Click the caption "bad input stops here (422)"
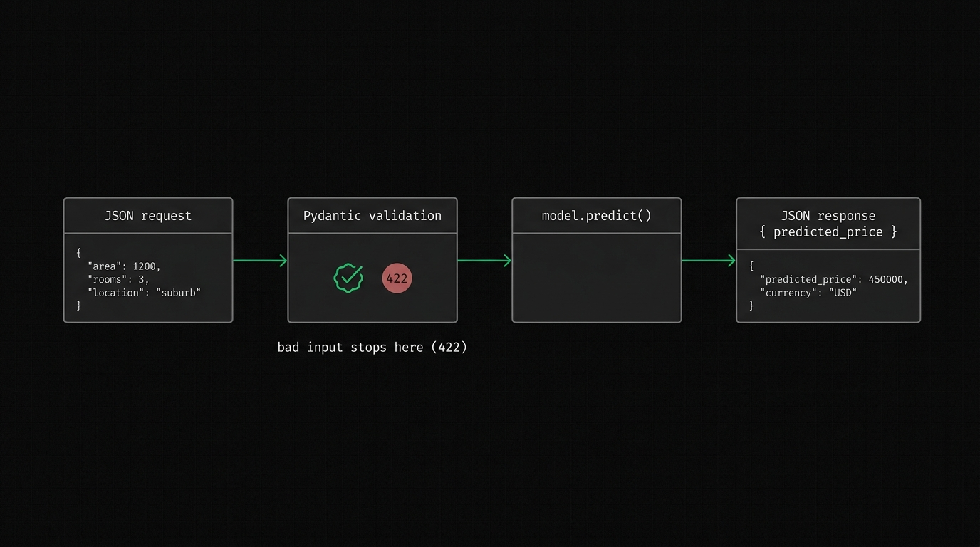 click(x=372, y=348)
